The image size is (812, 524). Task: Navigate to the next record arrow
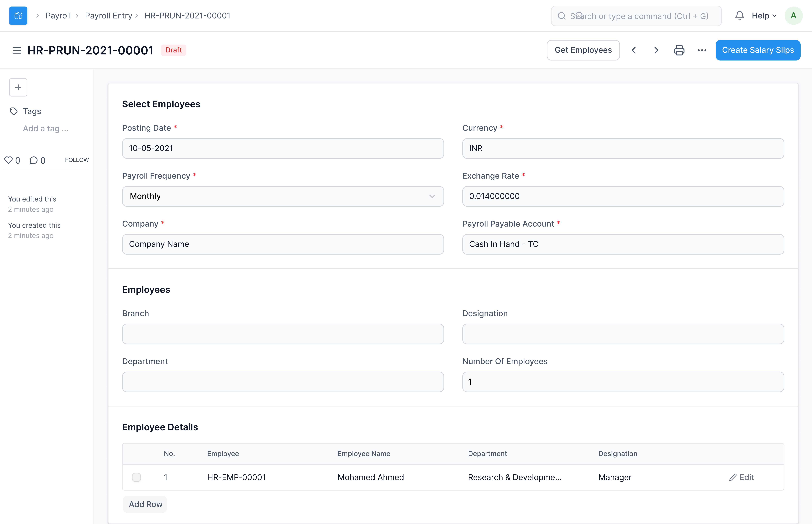[x=656, y=50]
